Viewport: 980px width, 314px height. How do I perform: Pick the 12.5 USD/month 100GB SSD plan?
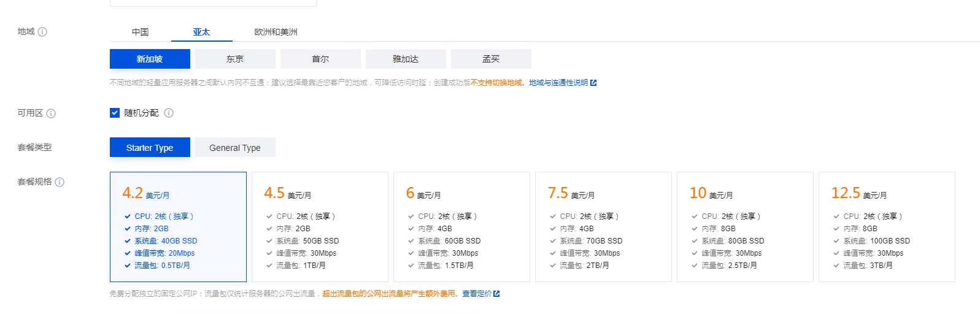[887, 227]
